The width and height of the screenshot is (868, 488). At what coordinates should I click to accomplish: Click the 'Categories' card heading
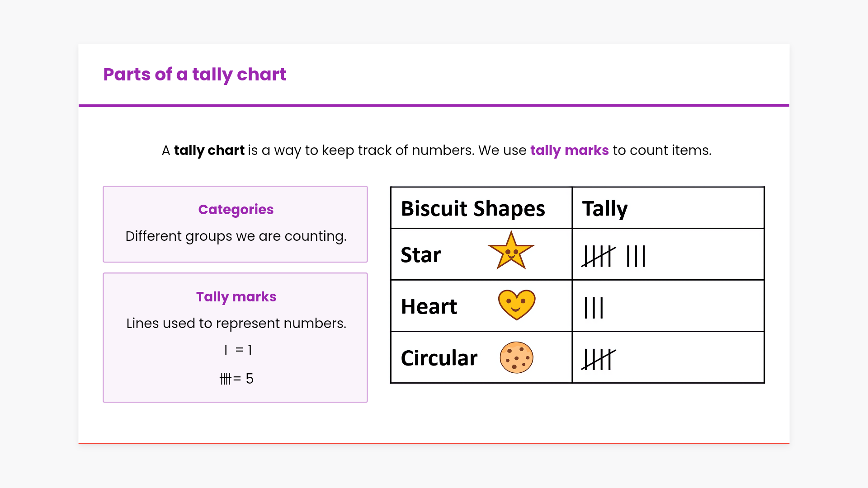coord(236,209)
